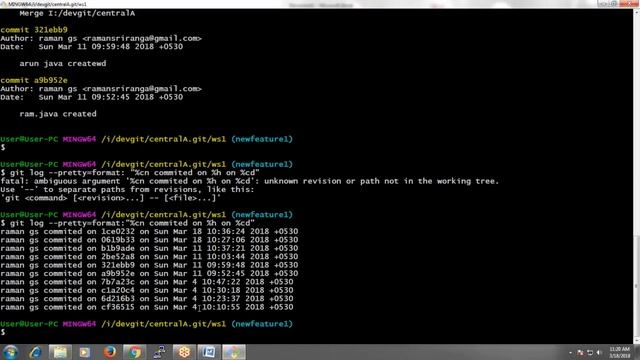
Task: Click the "Use '--' to separate paths" line
Action: (x=127, y=189)
